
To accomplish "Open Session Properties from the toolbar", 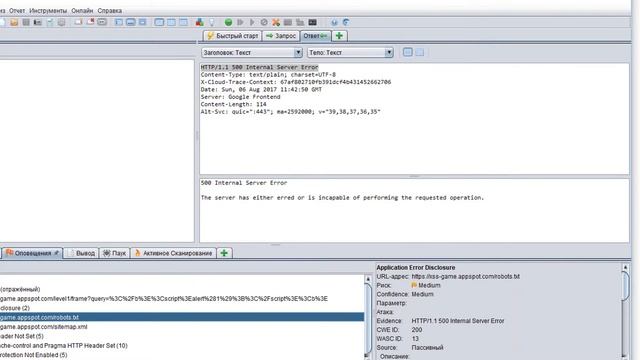I will click(50, 22).
